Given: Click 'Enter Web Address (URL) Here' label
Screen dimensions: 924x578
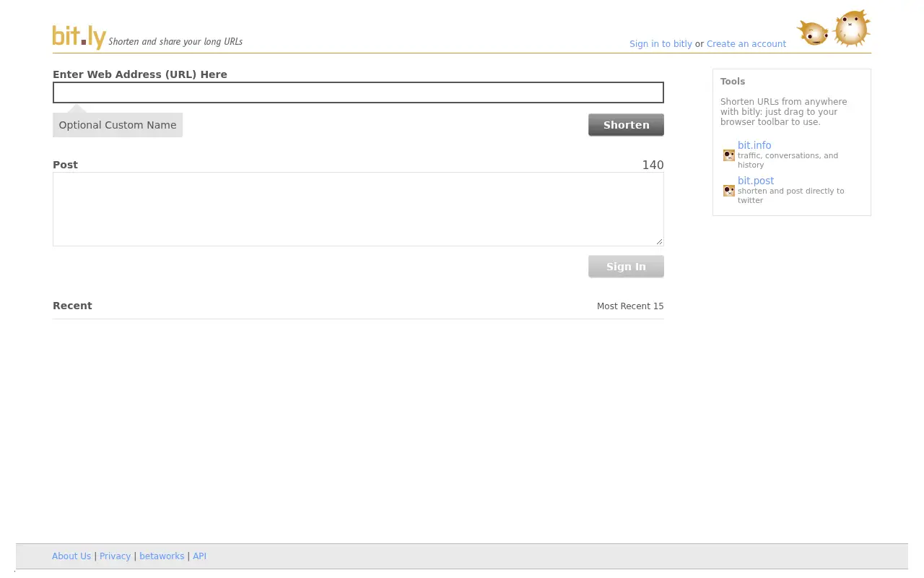Looking at the screenshot, I should 140,74.
